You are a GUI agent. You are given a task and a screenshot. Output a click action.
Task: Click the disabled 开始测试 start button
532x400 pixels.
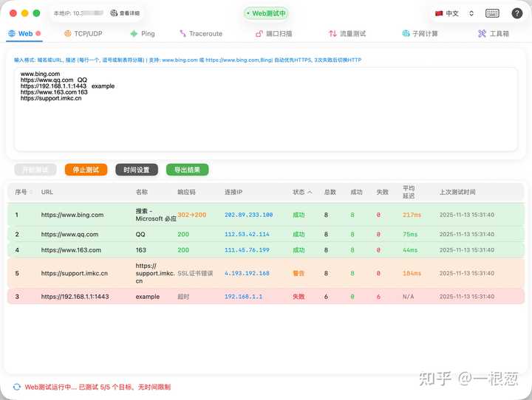click(35, 170)
